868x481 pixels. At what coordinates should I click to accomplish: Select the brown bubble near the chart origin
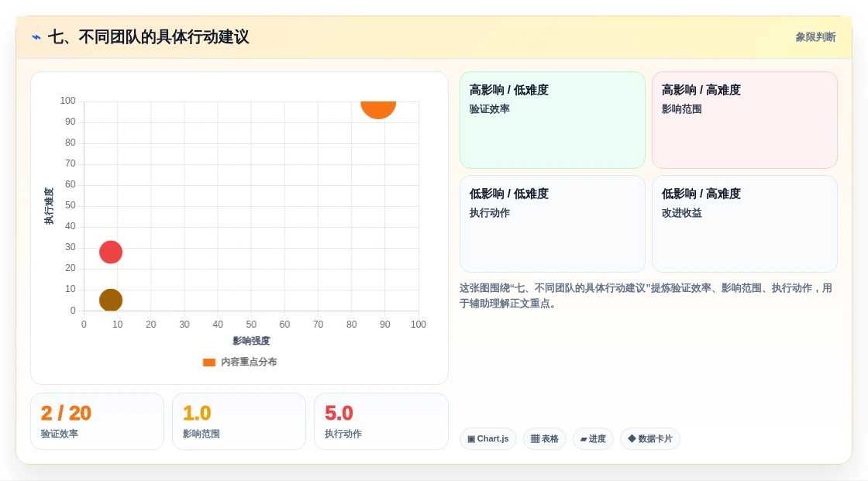click(x=111, y=300)
